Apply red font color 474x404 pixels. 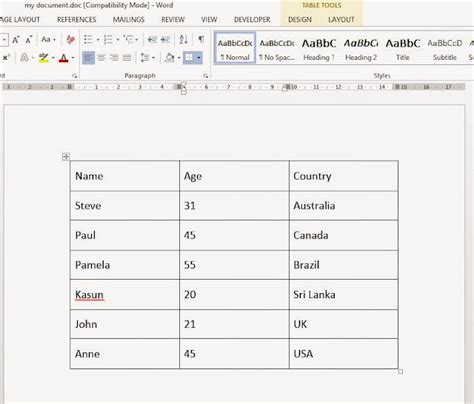tap(63, 58)
